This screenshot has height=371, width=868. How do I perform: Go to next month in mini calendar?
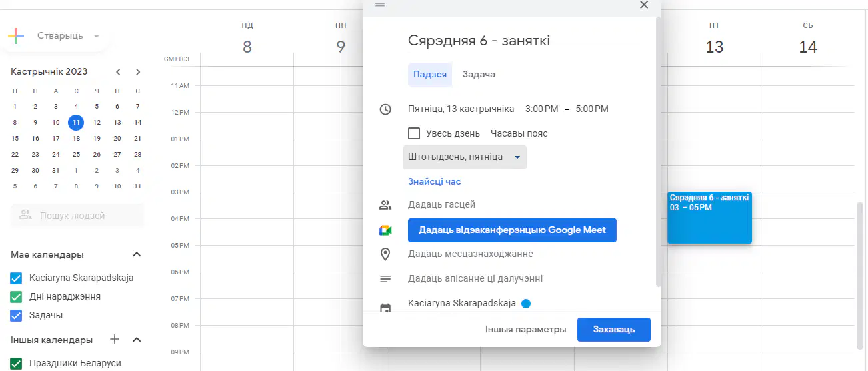138,72
